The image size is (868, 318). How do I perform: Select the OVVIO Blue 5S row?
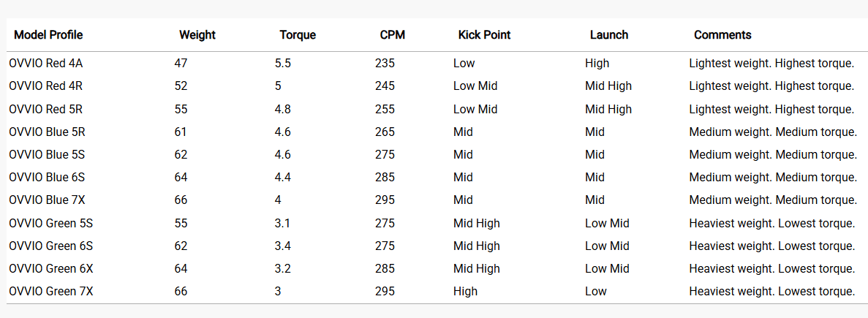[x=48, y=155]
